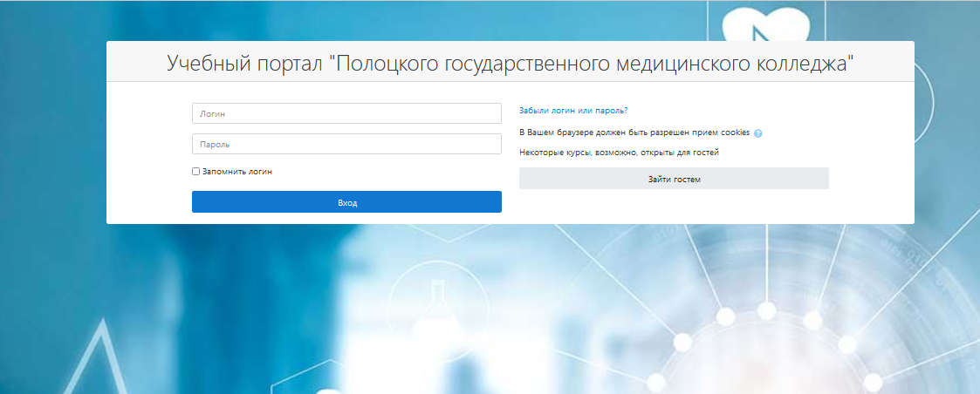
Task: Click the Зайти гостем button
Action: pos(674,179)
